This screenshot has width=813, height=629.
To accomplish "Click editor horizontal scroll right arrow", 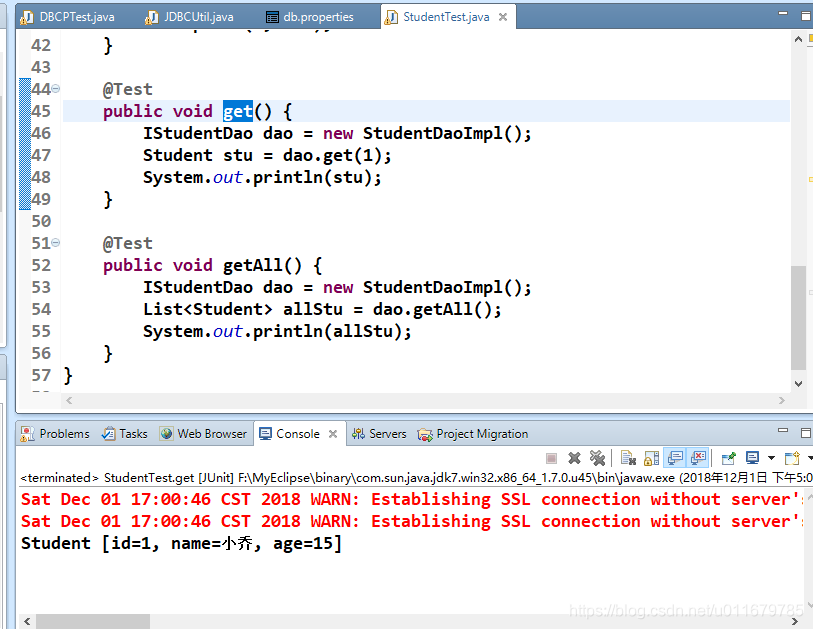I will pos(782,400).
